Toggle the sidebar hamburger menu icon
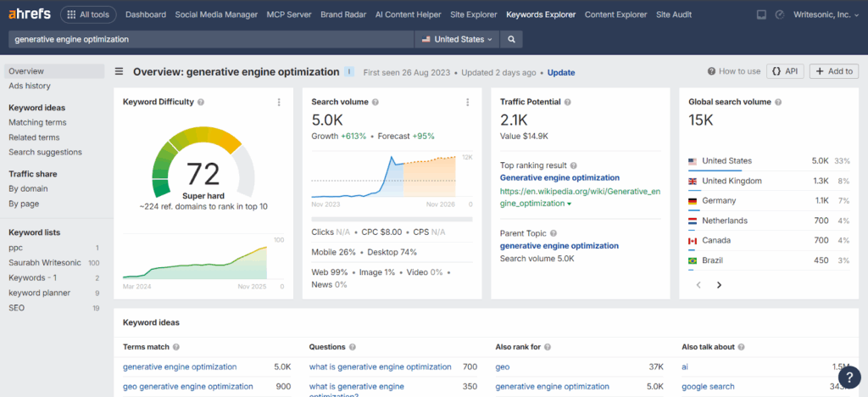The height and width of the screenshot is (397, 868). click(x=120, y=72)
